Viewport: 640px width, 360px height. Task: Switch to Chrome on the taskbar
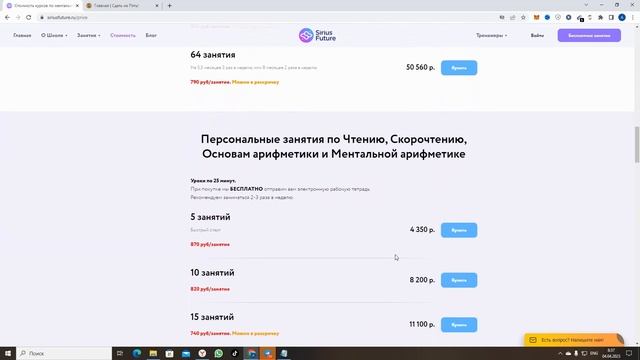tap(251, 353)
